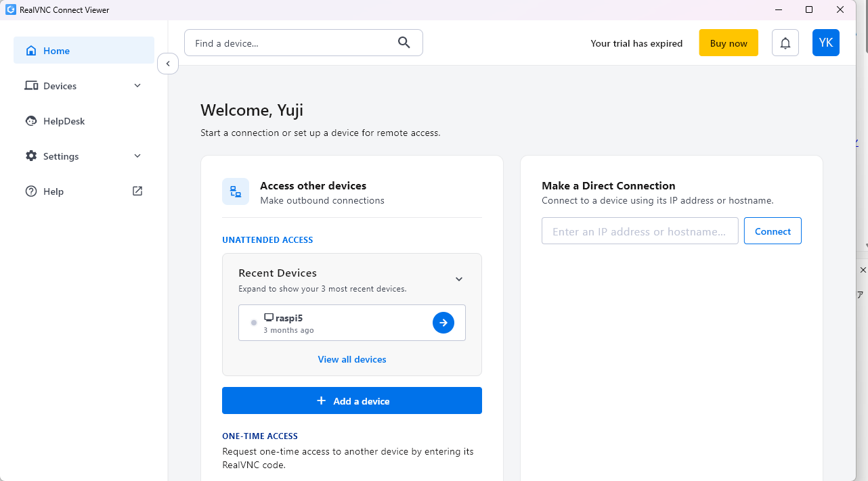Go to the Home sidebar item
Image resolution: width=868 pixels, height=481 pixels.
(84, 51)
